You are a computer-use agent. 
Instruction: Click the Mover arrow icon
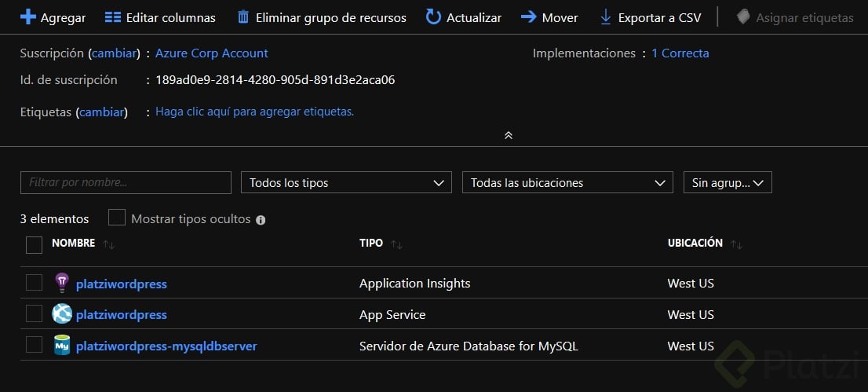point(529,16)
